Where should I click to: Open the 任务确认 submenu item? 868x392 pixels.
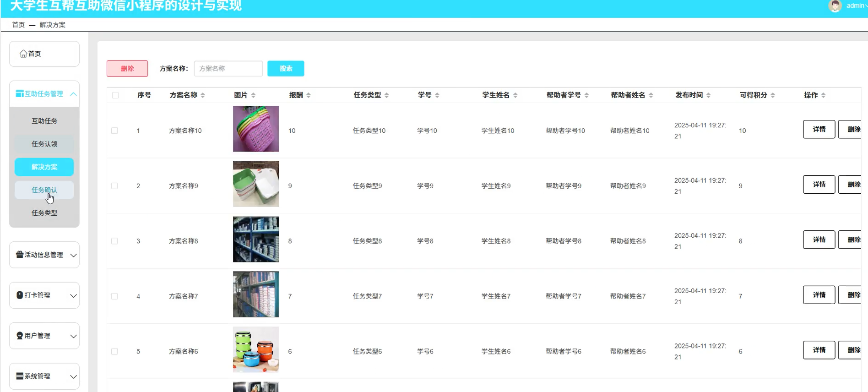(44, 190)
